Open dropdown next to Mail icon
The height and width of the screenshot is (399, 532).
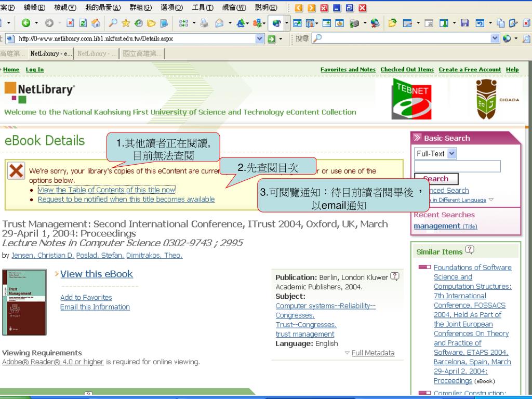[x=230, y=23]
